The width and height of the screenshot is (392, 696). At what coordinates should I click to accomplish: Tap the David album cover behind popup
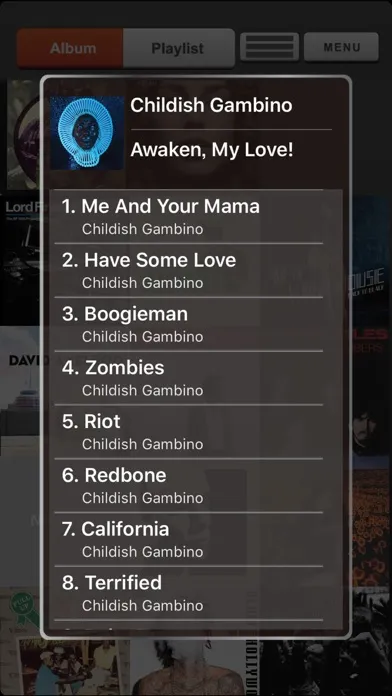(x=20, y=391)
